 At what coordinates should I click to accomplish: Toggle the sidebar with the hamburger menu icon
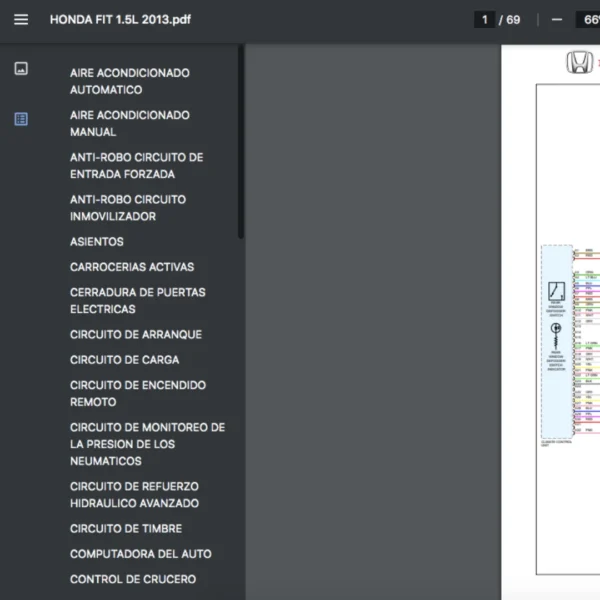(21, 20)
